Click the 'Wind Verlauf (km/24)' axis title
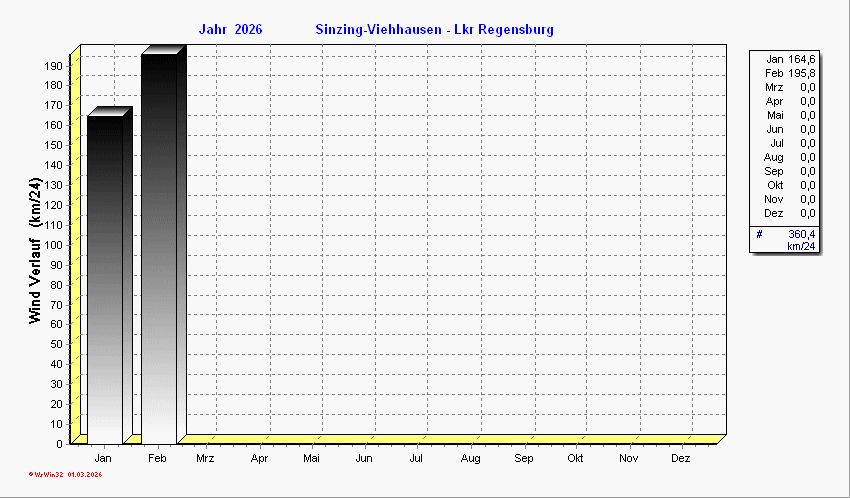 click(x=35, y=250)
